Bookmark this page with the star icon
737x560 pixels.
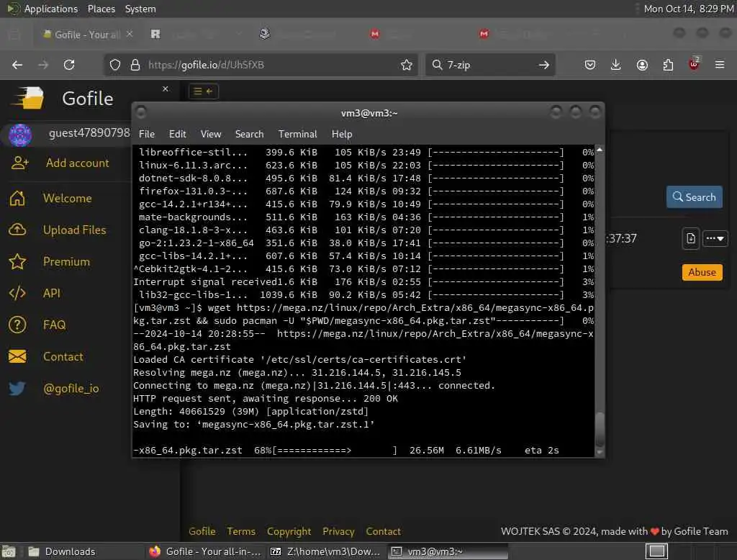pyautogui.click(x=407, y=65)
